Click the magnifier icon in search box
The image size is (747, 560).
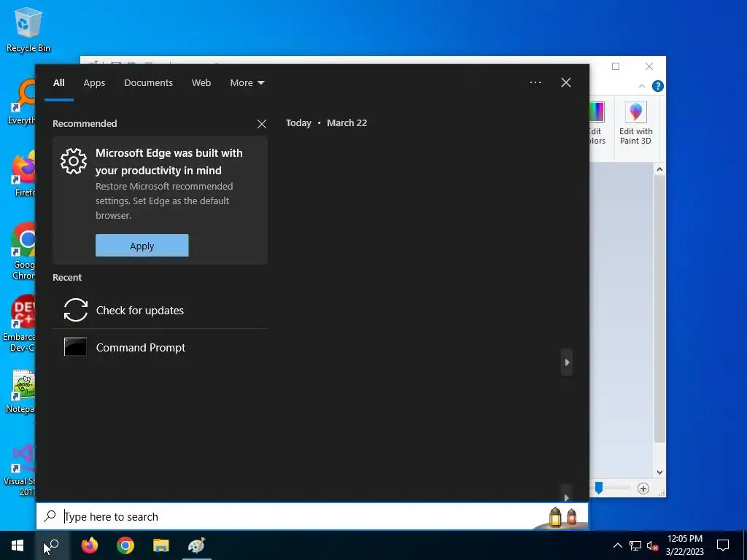pos(50,516)
